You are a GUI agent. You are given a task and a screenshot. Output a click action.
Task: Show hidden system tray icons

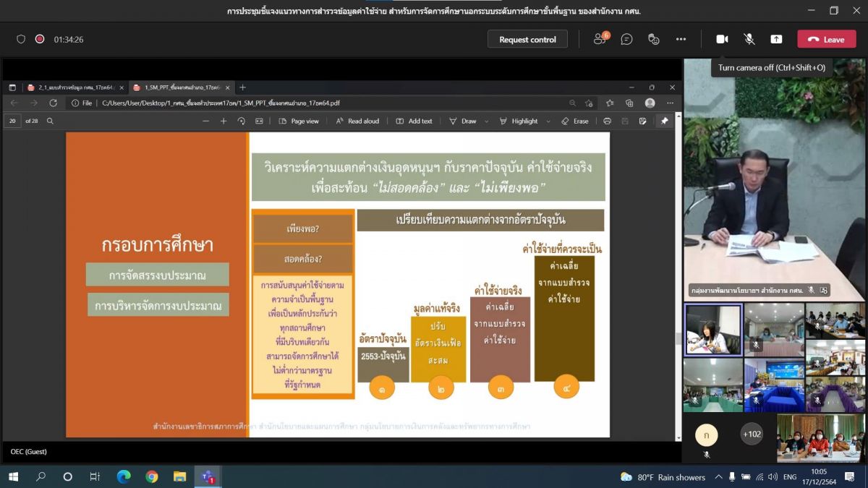pyautogui.click(x=718, y=477)
